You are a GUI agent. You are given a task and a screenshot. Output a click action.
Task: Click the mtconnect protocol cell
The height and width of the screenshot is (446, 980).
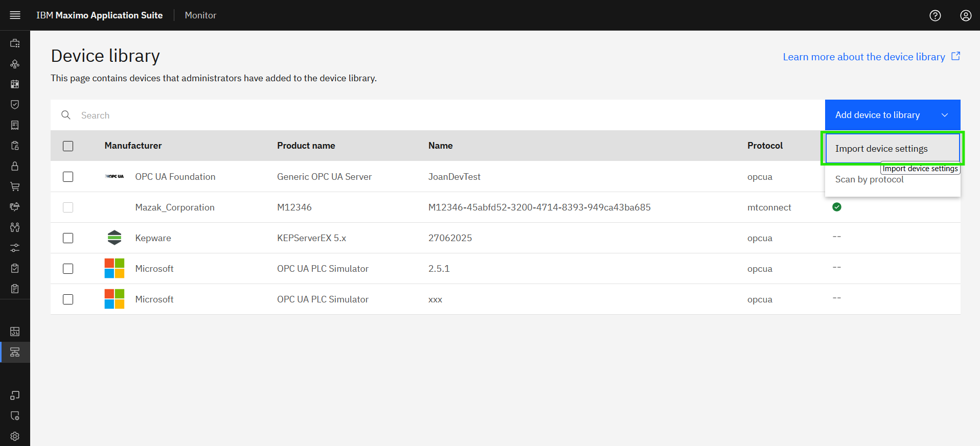click(769, 207)
